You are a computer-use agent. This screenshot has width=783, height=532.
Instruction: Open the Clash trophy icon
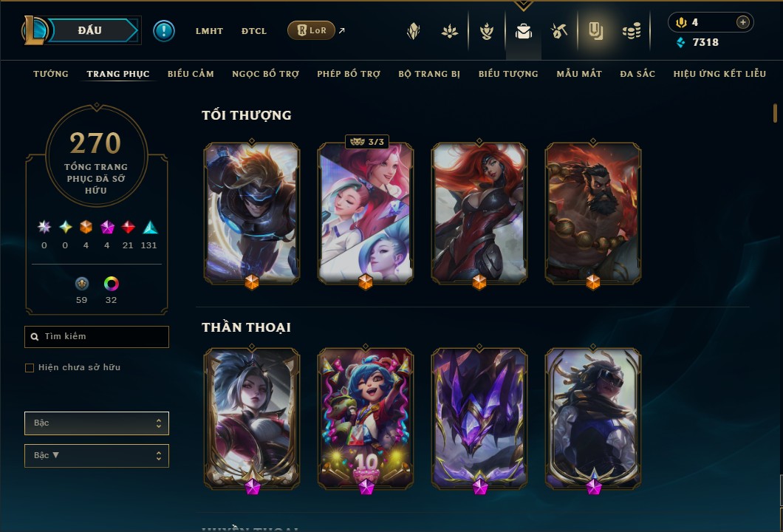coord(486,32)
